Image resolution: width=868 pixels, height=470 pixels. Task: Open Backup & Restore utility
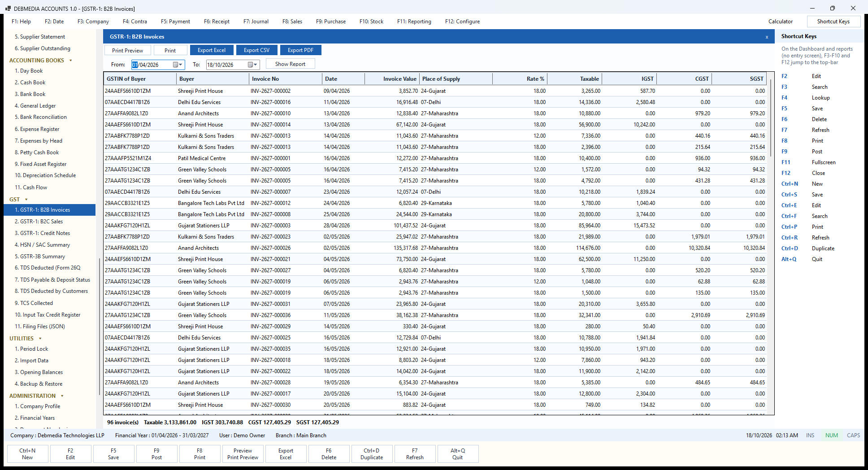click(39, 384)
